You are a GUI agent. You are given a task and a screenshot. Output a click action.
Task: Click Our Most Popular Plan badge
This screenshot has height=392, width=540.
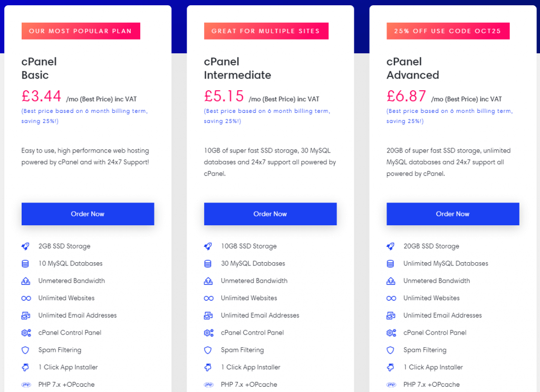pos(81,31)
